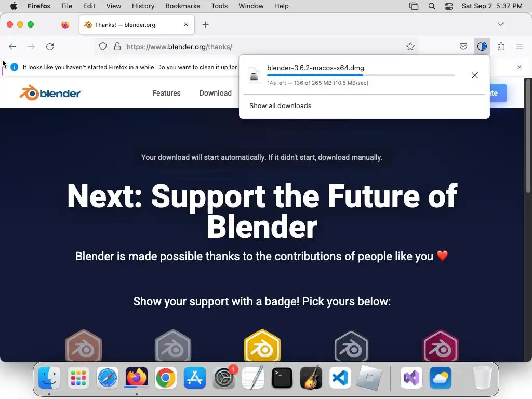The image size is (532, 399).
Task: Toggle the downloads panel toolbar button
Action: coord(482,46)
